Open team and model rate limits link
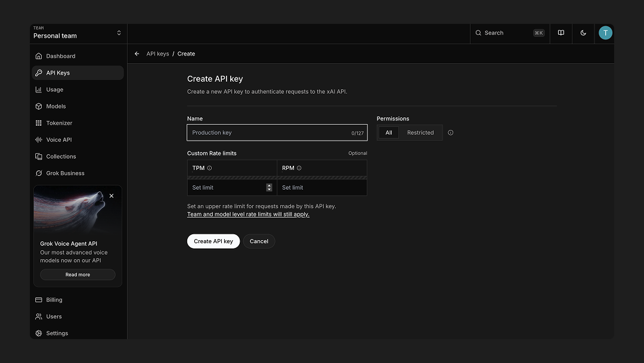Screen dimensions: 644x363 (x=248, y=215)
